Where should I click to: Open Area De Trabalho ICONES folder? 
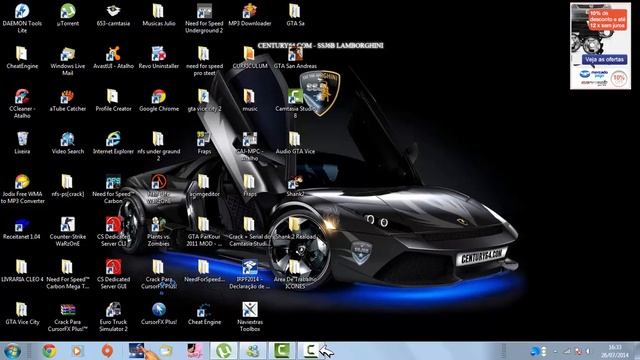click(295, 274)
